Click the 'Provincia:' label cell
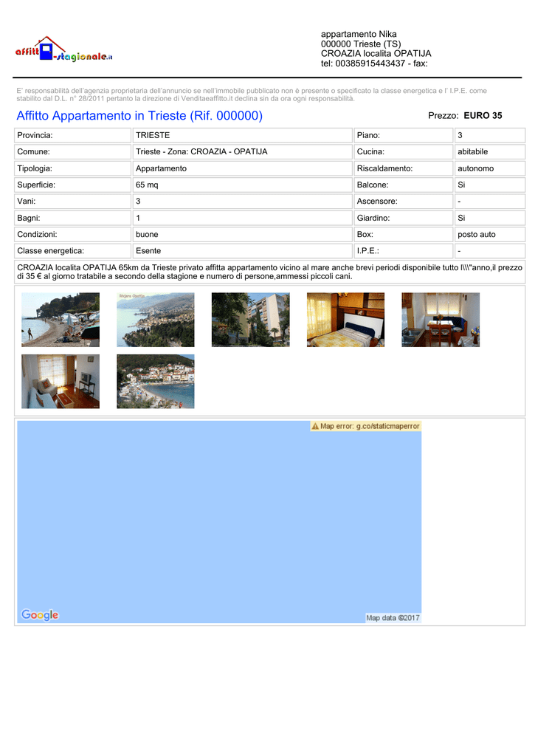 point(73,136)
